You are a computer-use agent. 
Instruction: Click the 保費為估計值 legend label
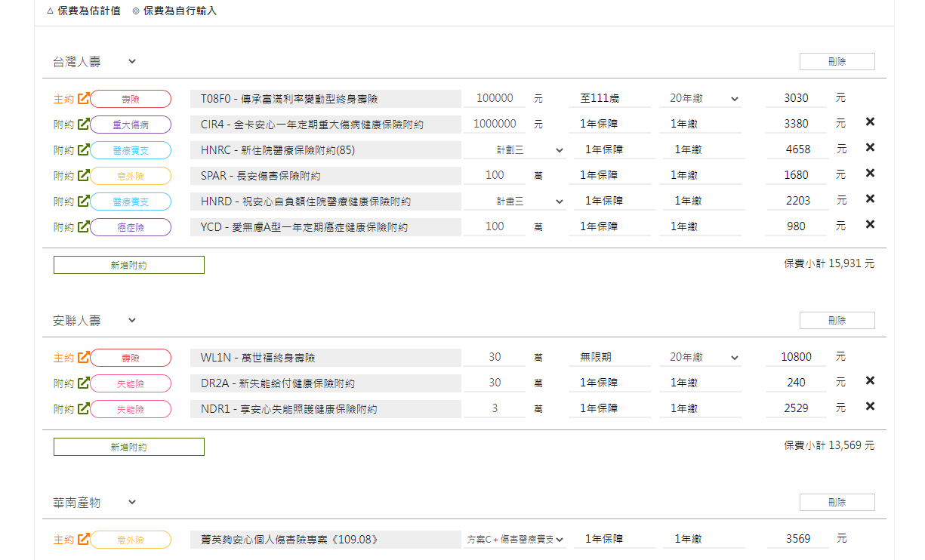point(89,11)
